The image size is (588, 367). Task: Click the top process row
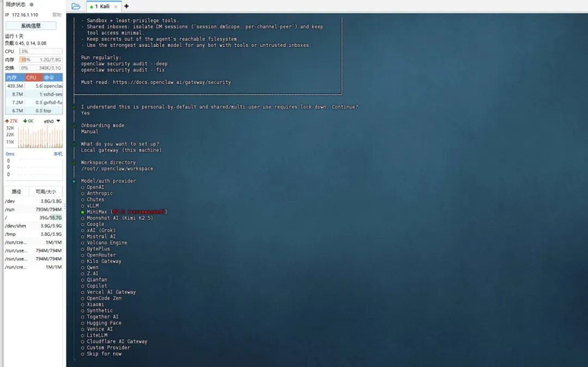(34, 111)
